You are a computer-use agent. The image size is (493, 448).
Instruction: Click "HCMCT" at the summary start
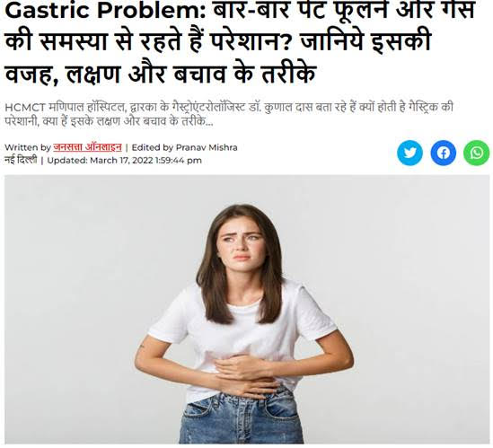coord(25,107)
